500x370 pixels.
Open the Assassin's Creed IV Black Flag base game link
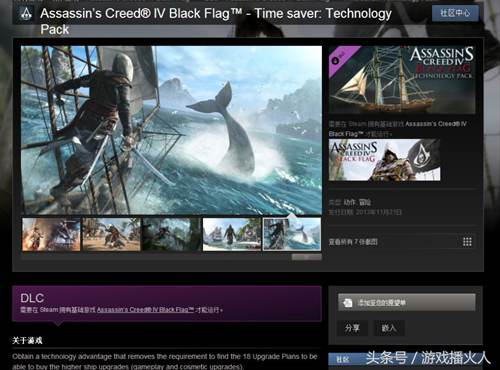(x=145, y=310)
